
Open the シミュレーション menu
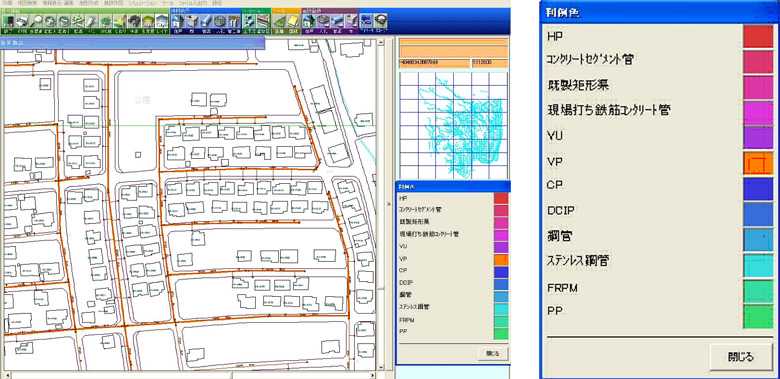click(x=142, y=3)
